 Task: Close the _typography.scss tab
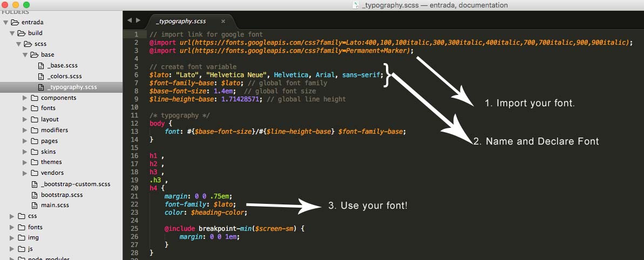tap(223, 21)
